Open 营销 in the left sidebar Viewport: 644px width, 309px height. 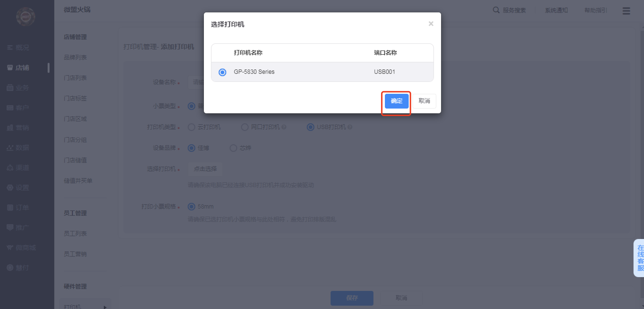tap(18, 128)
